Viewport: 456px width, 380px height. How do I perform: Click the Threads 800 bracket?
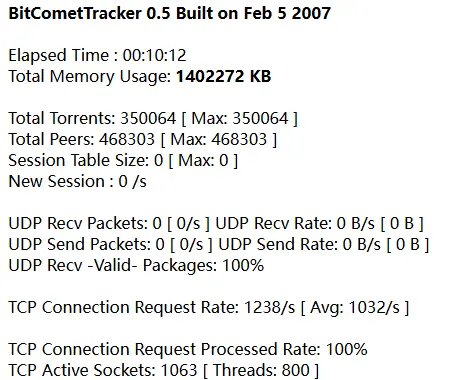tap(261, 371)
